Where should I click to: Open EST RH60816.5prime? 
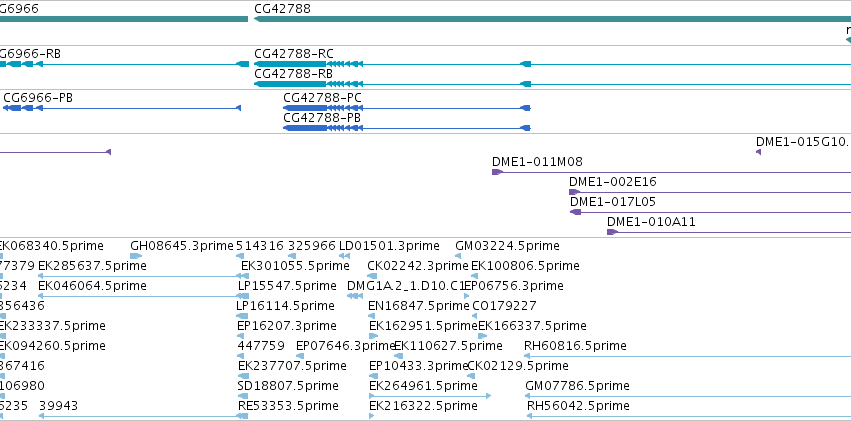tap(575, 346)
